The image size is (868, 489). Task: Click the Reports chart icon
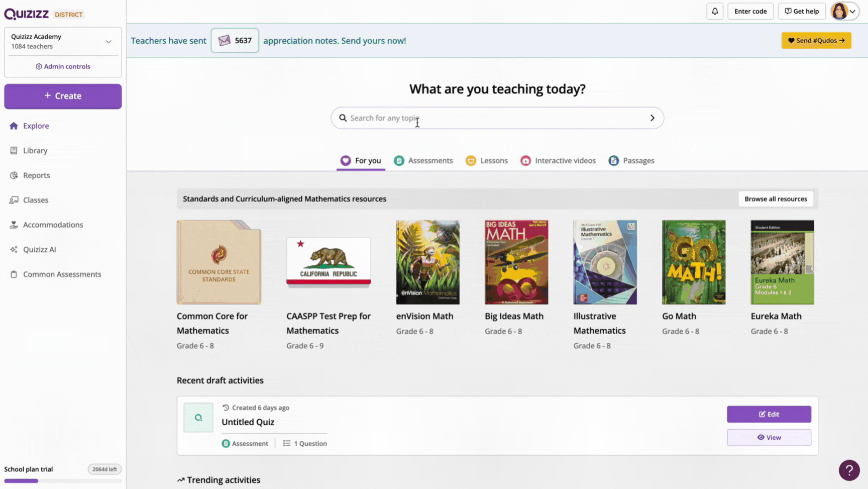point(14,175)
